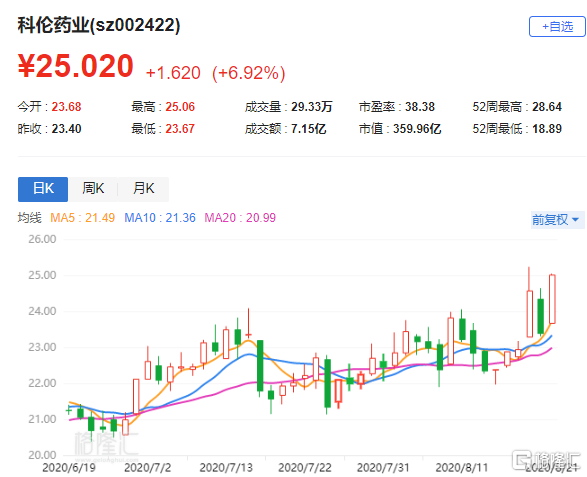Select the 2020/8/11 date axis label
This screenshot has height=477, width=587.
[x=462, y=468]
